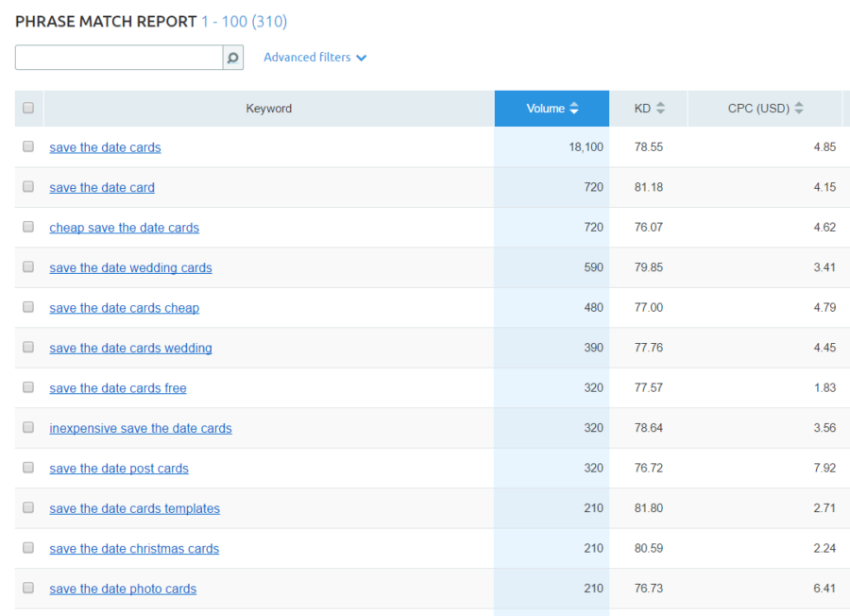Toggle the select-all checkbox in header

point(28,108)
